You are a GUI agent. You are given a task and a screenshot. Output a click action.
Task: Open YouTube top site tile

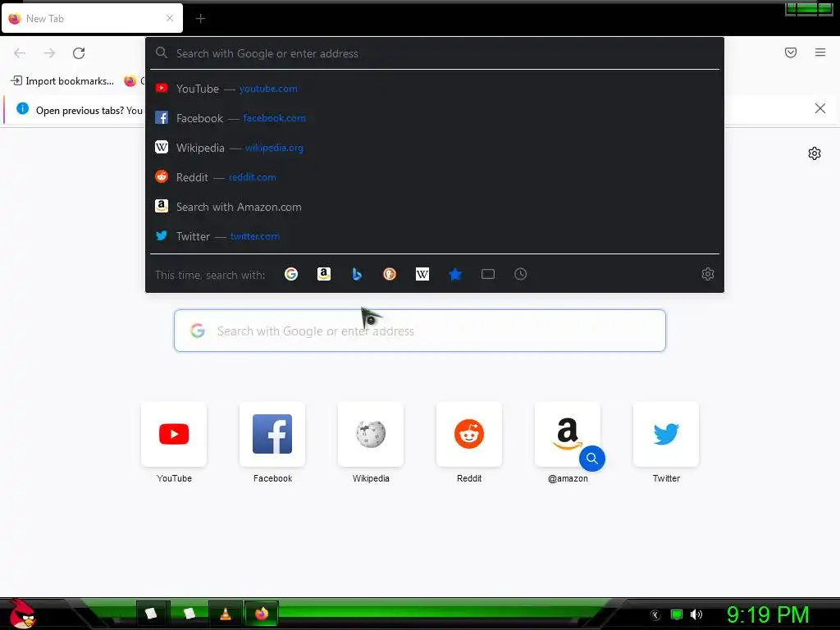click(174, 434)
